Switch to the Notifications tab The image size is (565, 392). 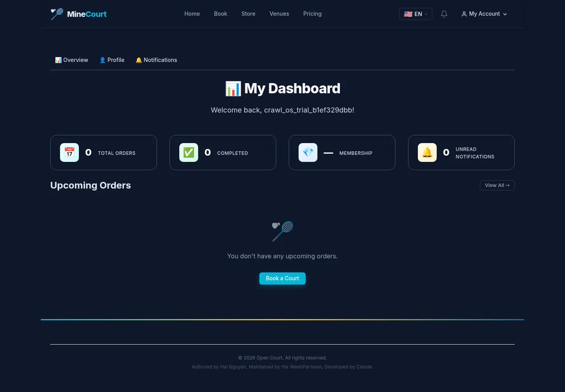[x=156, y=60]
